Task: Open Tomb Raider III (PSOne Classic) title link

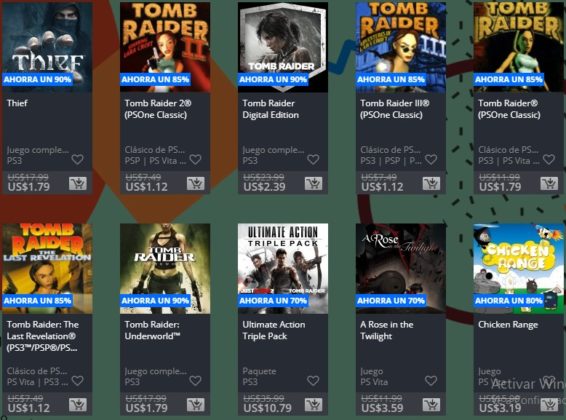Action: coord(395,109)
